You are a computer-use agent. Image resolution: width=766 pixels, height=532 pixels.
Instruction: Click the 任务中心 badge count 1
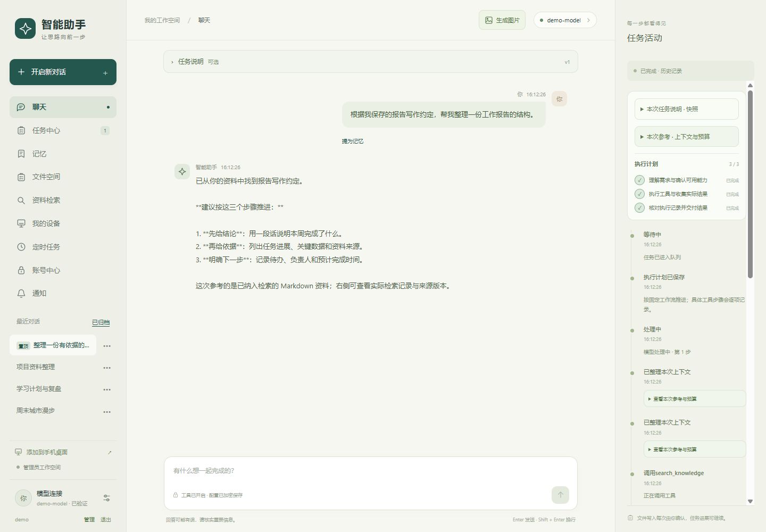pyautogui.click(x=105, y=130)
